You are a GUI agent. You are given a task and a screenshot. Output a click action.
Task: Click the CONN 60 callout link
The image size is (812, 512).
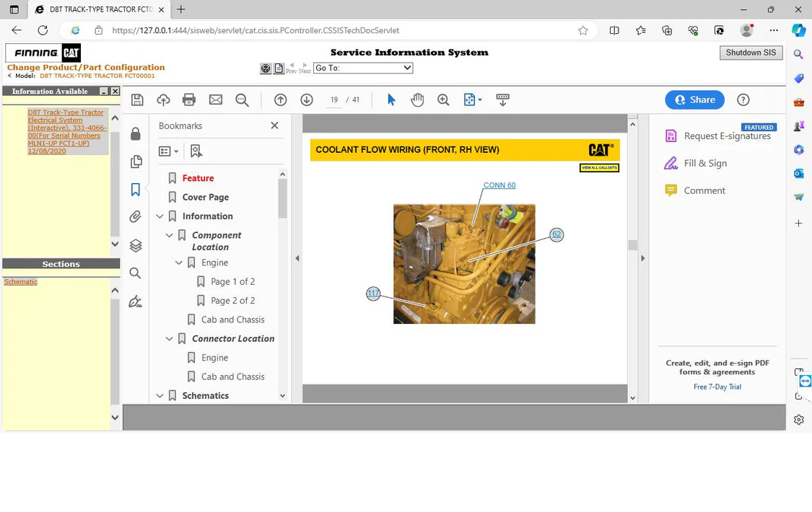pyautogui.click(x=499, y=185)
